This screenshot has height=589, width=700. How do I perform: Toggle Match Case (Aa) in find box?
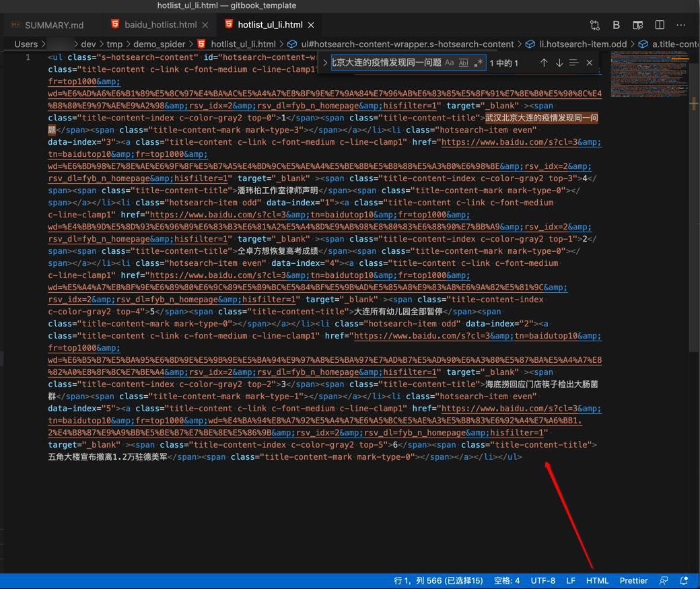[x=449, y=63]
